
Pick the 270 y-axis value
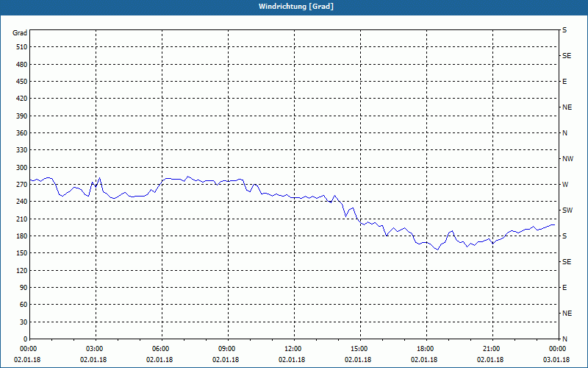22,185
